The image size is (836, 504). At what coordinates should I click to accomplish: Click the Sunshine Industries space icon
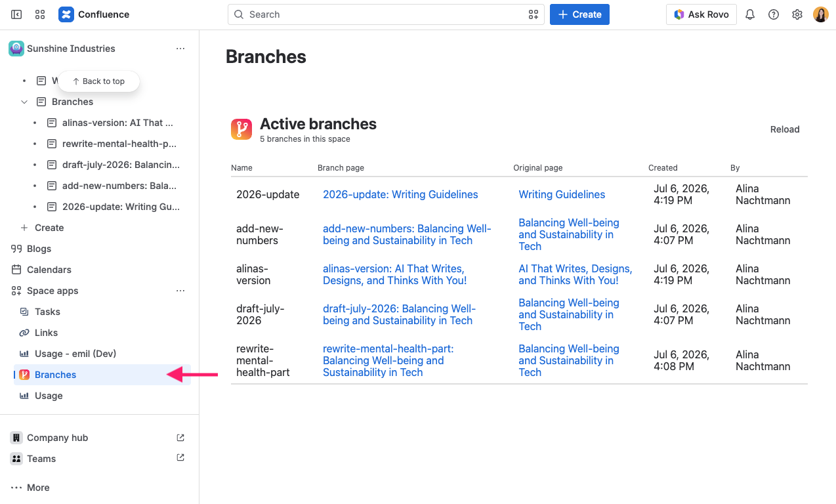coord(16,49)
